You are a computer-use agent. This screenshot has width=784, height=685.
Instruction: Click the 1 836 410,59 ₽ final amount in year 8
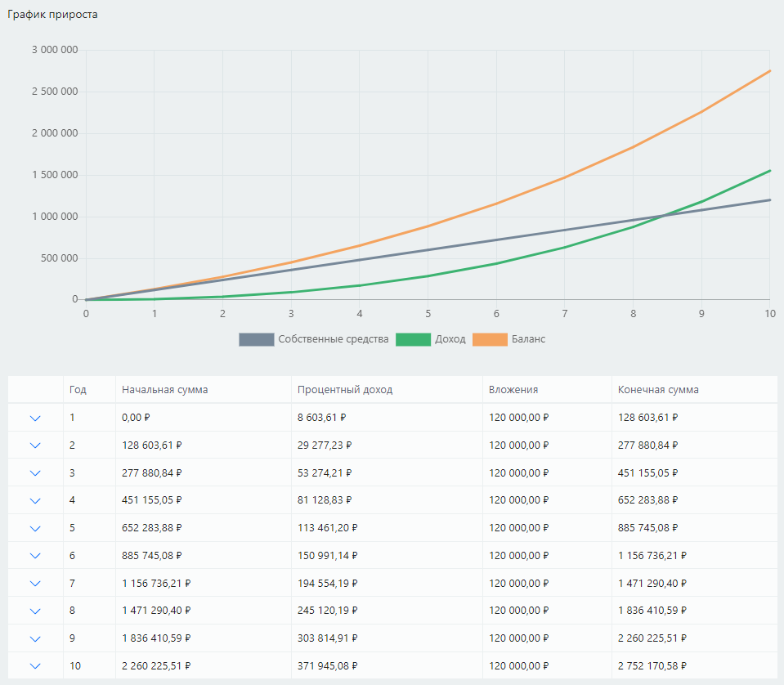point(652,611)
